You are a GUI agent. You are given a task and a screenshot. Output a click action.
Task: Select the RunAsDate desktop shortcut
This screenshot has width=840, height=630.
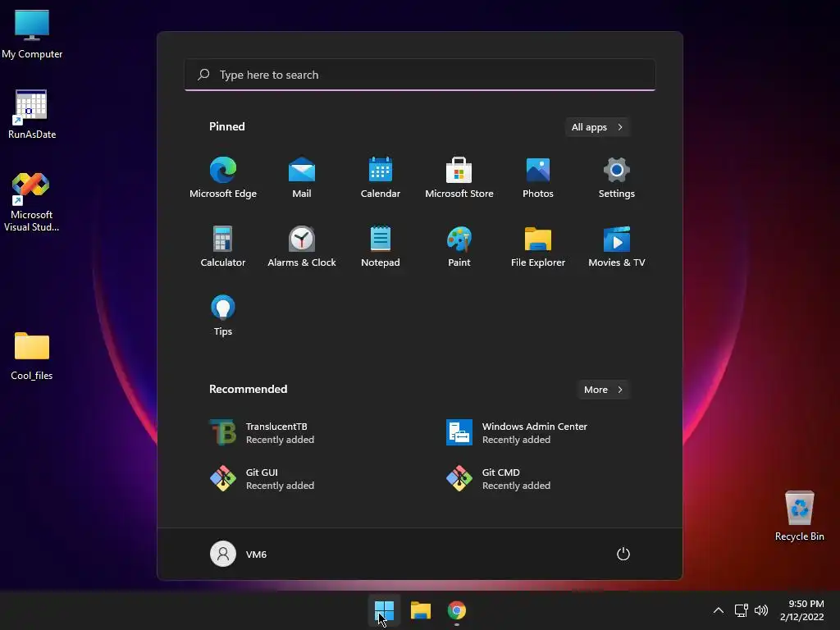pyautogui.click(x=32, y=114)
